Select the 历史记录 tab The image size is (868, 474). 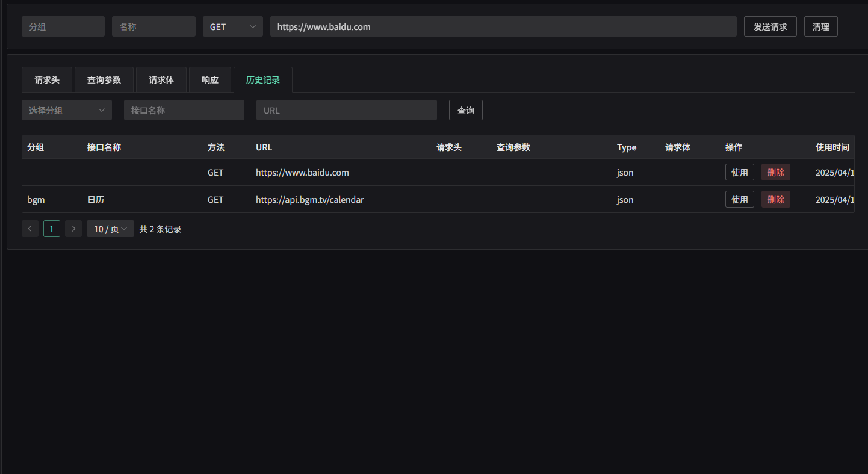263,80
